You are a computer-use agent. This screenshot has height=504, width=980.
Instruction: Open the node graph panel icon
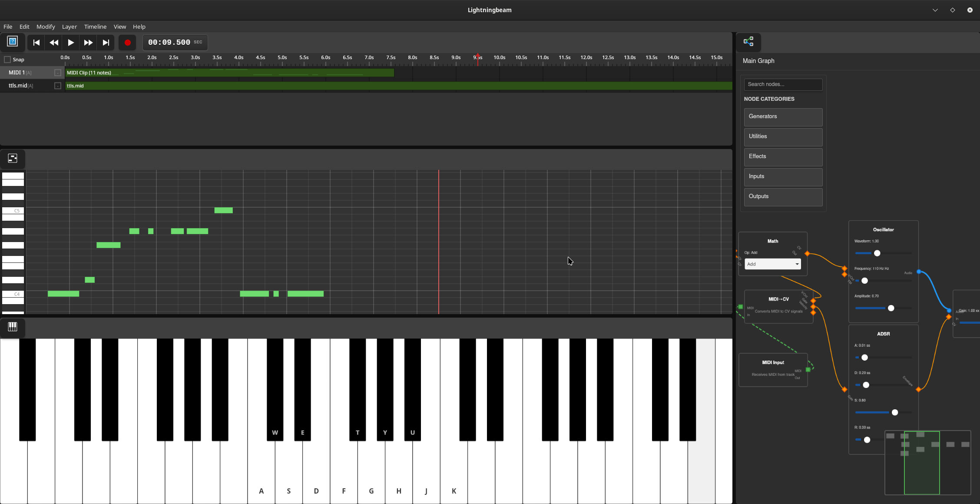coord(749,42)
